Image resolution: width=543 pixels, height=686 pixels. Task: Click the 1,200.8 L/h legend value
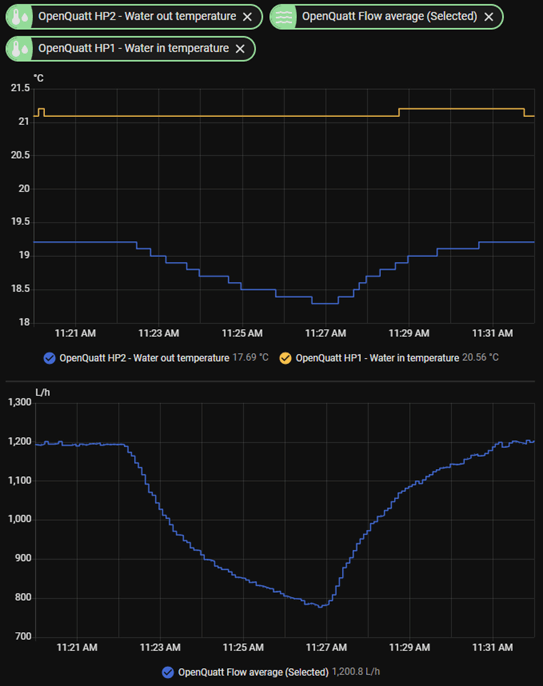pos(356,672)
